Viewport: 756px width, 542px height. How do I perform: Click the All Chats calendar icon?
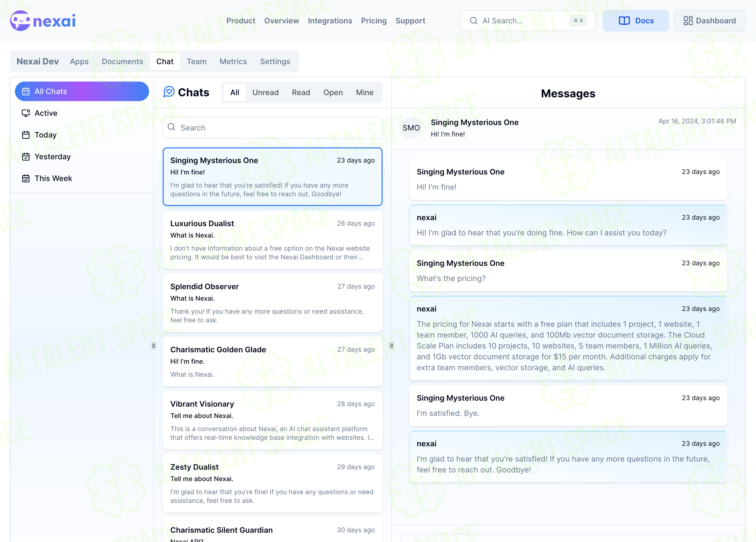(26, 91)
